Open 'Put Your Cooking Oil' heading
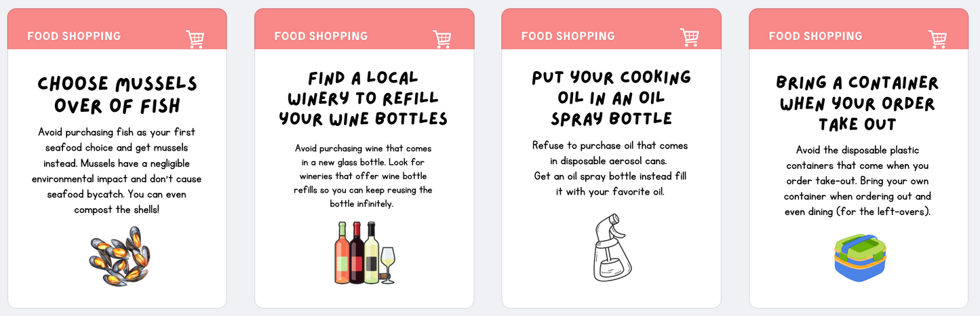This screenshot has height=316, width=980. pyautogui.click(x=611, y=97)
